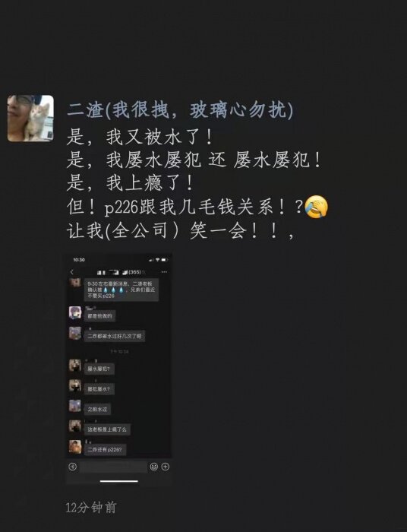Tap the message bubble '这老板是上瘾了么'
Screen dimensions: 407x532
pos(107,429)
